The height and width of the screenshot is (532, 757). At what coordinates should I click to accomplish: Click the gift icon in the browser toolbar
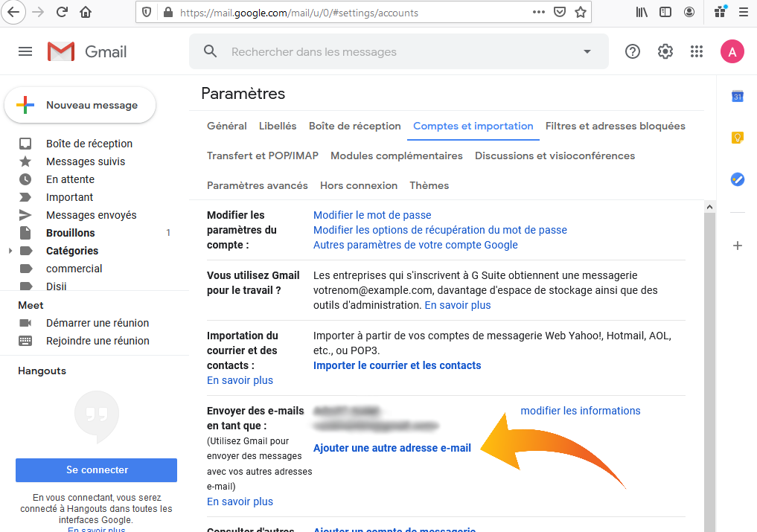[721, 12]
